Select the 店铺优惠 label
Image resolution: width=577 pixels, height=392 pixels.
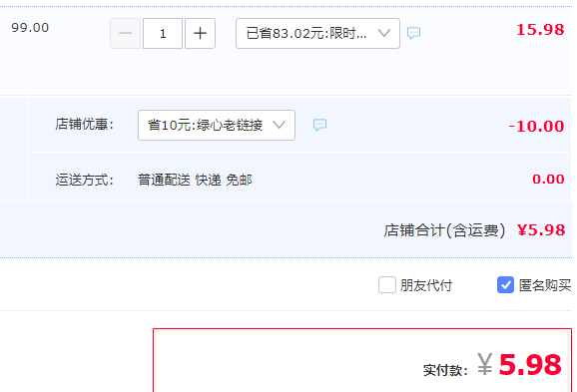point(84,125)
